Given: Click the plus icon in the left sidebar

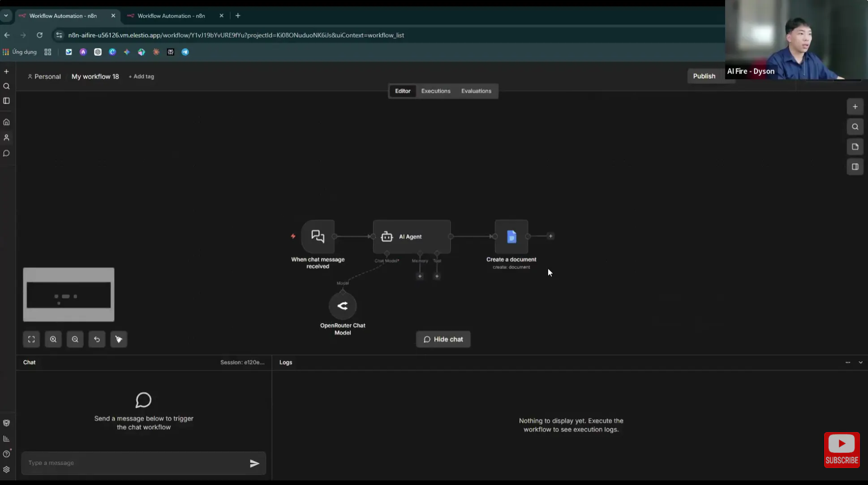Looking at the screenshot, I should coord(6,71).
